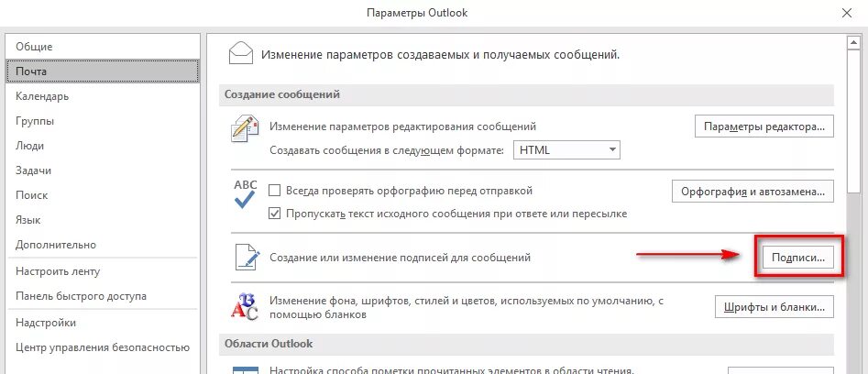Click the scrollbar up arrow
This screenshot has width=868, height=374.
[854, 41]
